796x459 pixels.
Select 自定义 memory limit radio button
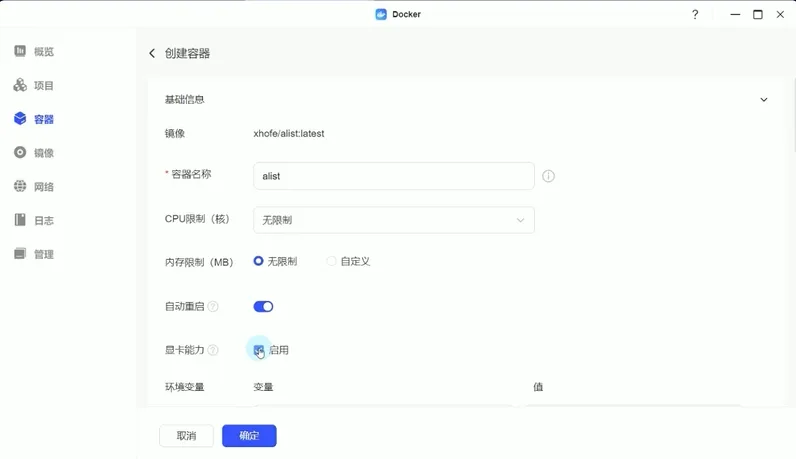pos(331,261)
